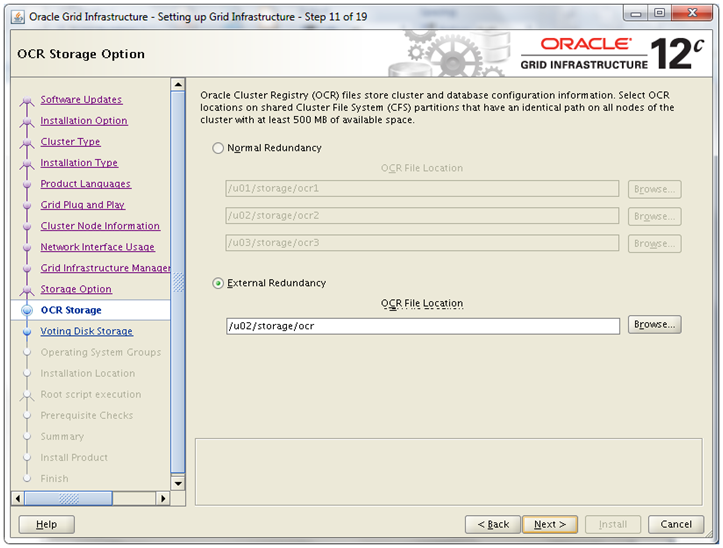Click the OCR Storage step bullet icon
Screen dimensions: 723x548
pyautogui.click(x=27, y=310)
